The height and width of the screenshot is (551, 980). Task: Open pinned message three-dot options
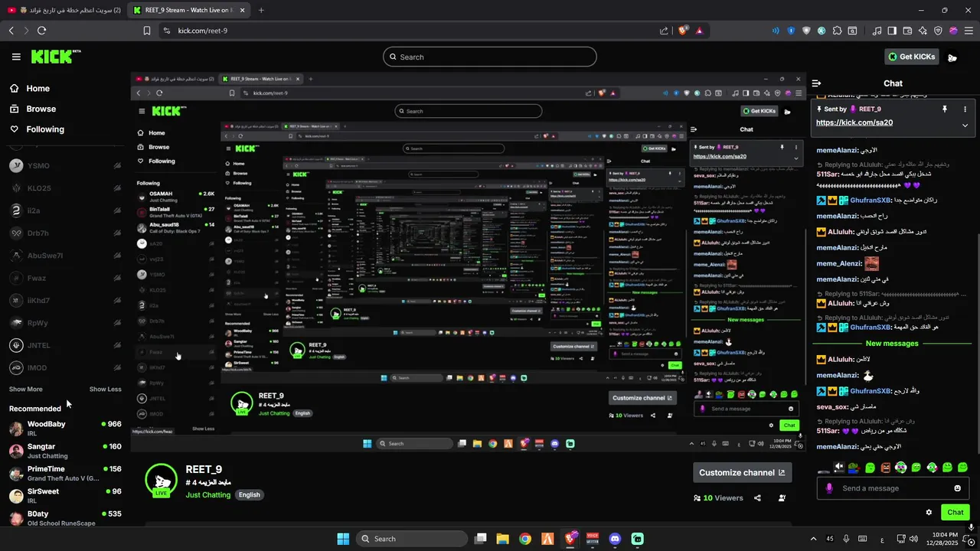click(965, 109)
